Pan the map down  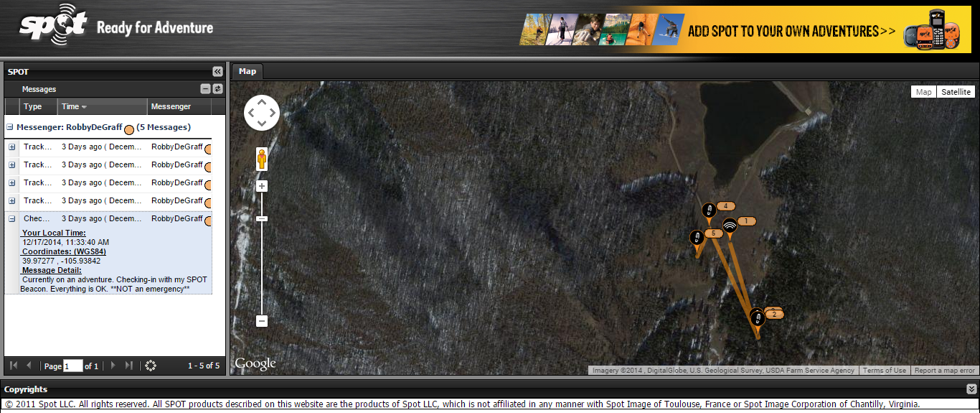click(262, 124)
